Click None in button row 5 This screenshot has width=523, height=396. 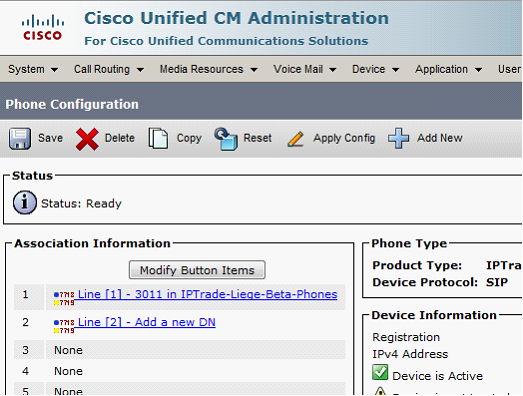click(x=68, y=391)
